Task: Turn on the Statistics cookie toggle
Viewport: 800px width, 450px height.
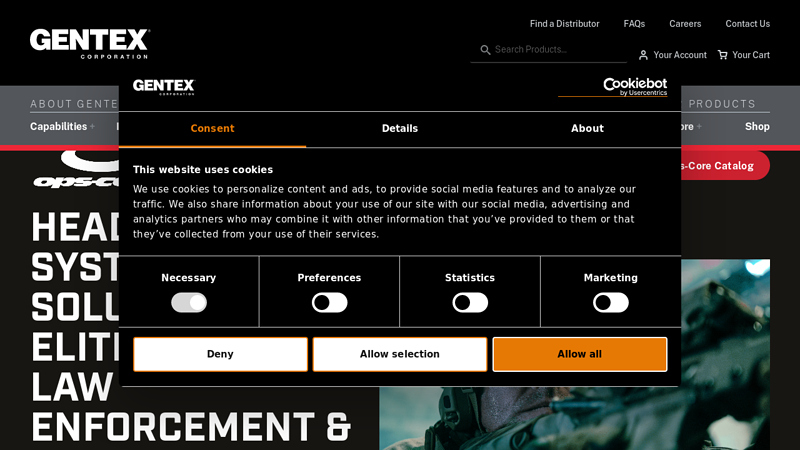Action: 470,302
